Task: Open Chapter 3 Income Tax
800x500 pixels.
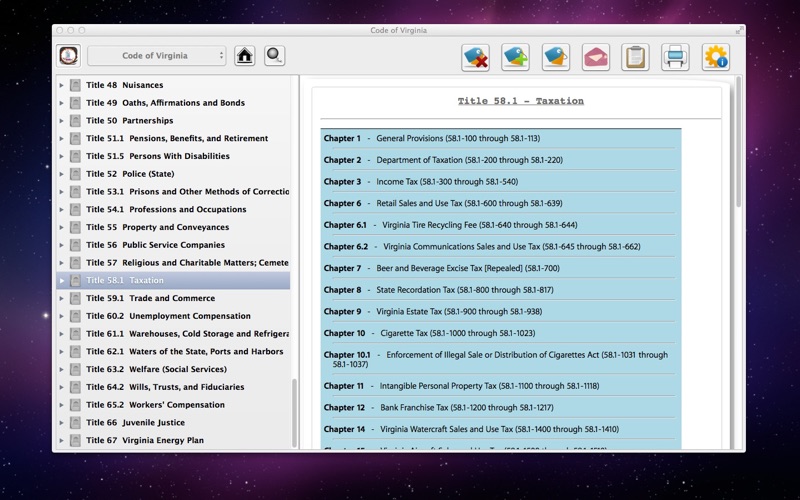Action: click(x=421, y=182)
